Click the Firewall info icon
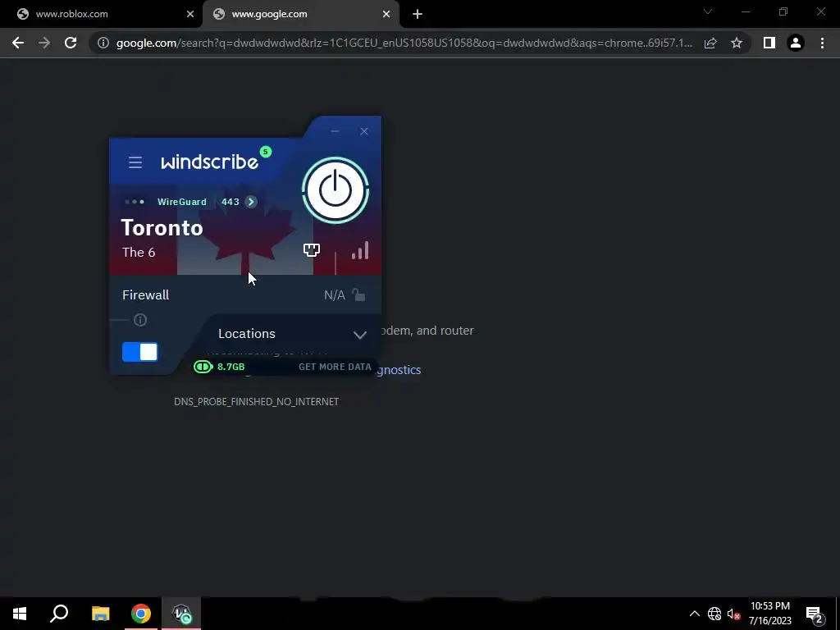The image size is (840, 630). [x=140, y=320]
